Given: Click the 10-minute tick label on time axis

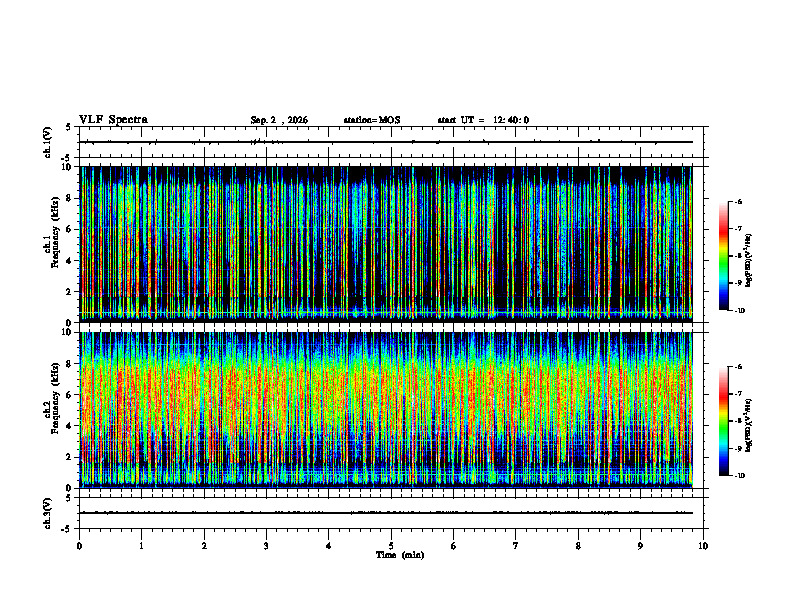Looking at the screenshot, I should click(x=703, y=546).
